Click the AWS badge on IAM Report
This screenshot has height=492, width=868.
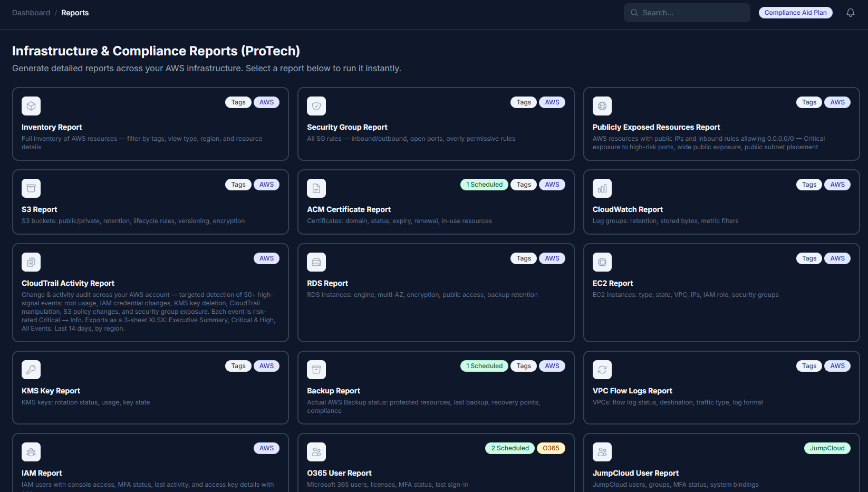[266, 448]
